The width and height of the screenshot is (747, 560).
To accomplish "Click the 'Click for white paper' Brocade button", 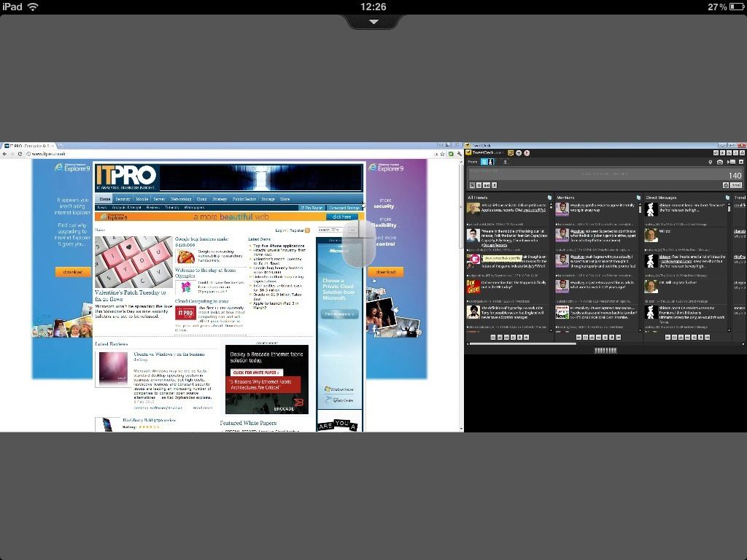I will coord(255,373).
